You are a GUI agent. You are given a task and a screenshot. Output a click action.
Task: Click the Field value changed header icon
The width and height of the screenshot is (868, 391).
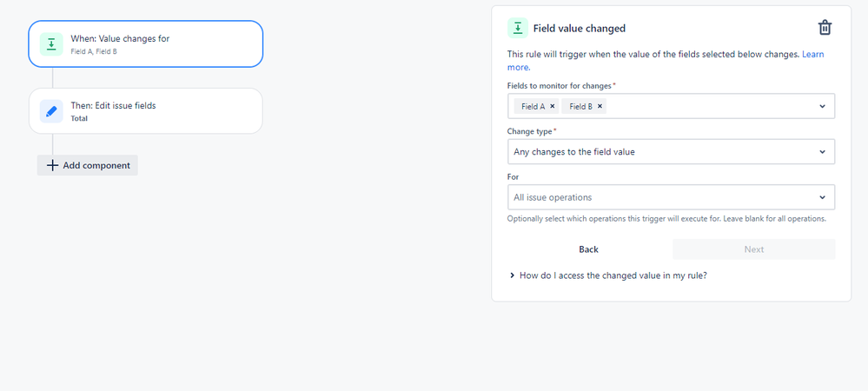click(518, 28)
